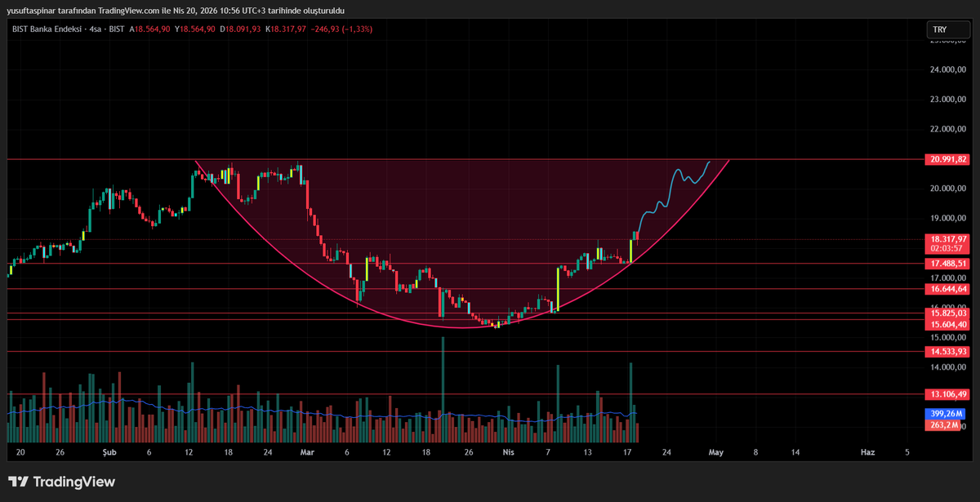Viewport: 980px width, 502px height.
Task: Click the 20 date label on time axis
Action: point(20,451)
